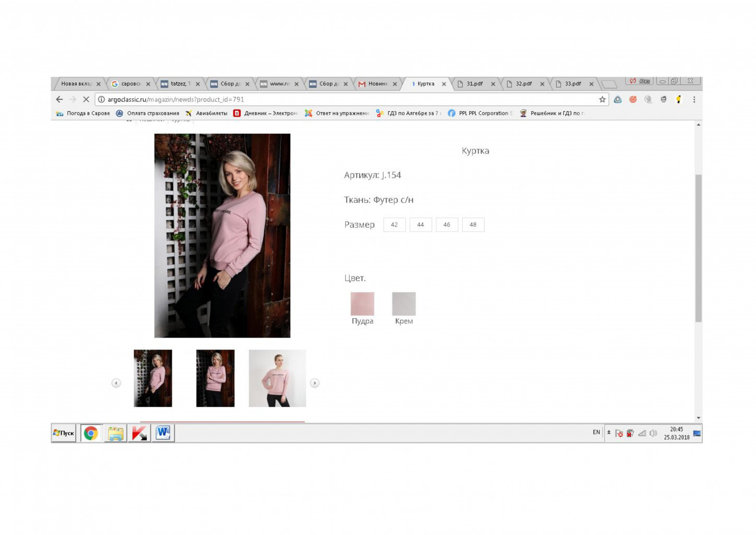Click the forward navigation arrow
This screenshot has height=535, width=756.
point(73,99)
